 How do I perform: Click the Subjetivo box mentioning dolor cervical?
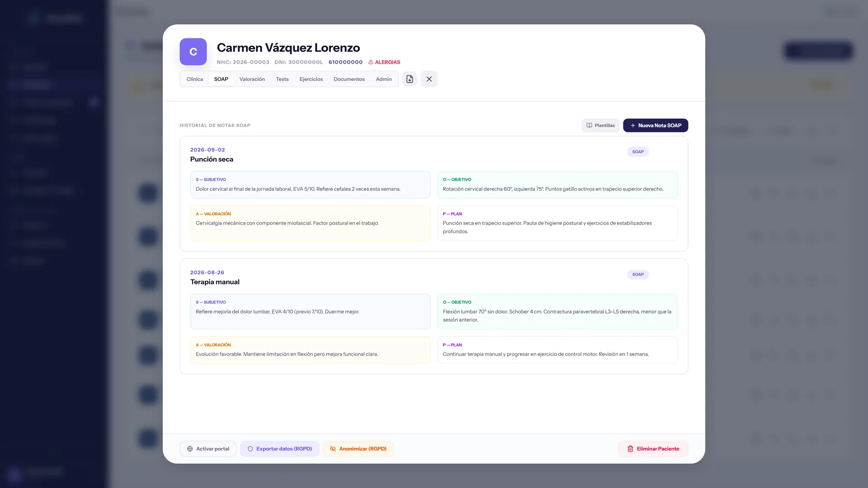(x=310, y=185)
